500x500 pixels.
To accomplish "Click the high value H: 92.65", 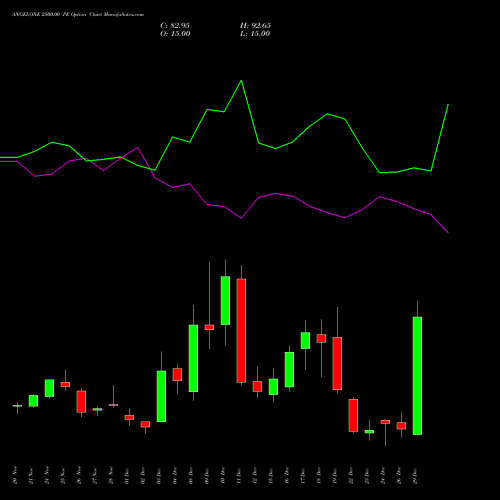I will pyautogui.click(x=255, y=26).
